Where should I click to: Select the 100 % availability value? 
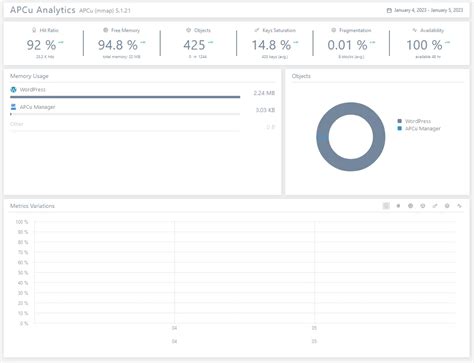coord(424,45)
